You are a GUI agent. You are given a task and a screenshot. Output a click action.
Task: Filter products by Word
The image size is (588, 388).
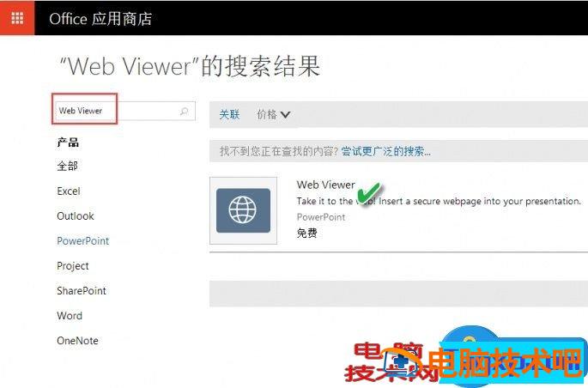pos(70,316)
